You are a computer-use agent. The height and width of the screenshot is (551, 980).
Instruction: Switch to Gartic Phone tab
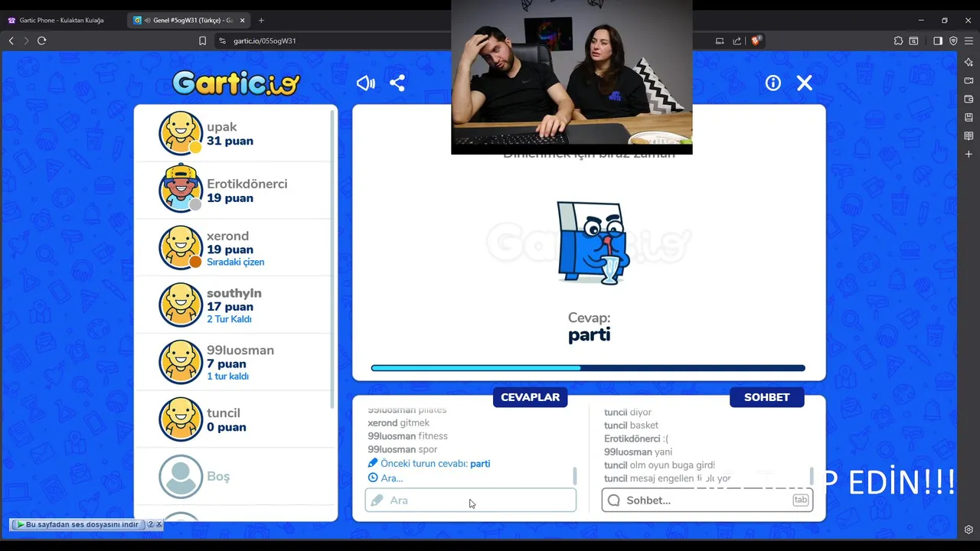pos(63,20)
